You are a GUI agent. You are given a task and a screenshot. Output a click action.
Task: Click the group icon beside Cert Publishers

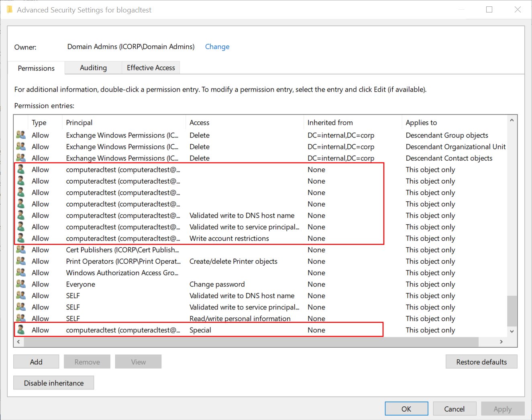[20, 250]
